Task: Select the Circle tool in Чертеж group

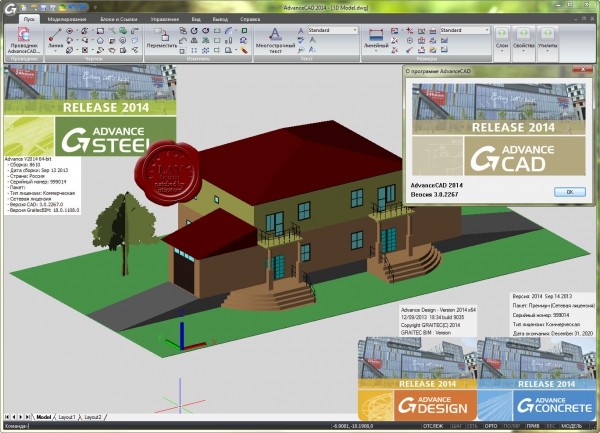Action: coord(70,31)
